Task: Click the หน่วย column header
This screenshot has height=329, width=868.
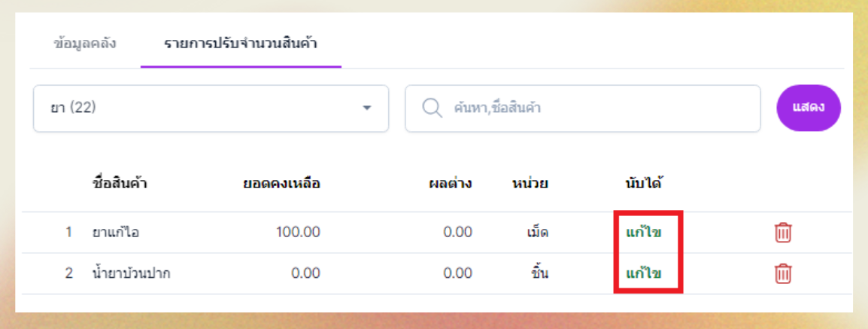Action: click(x=530, y=184)
